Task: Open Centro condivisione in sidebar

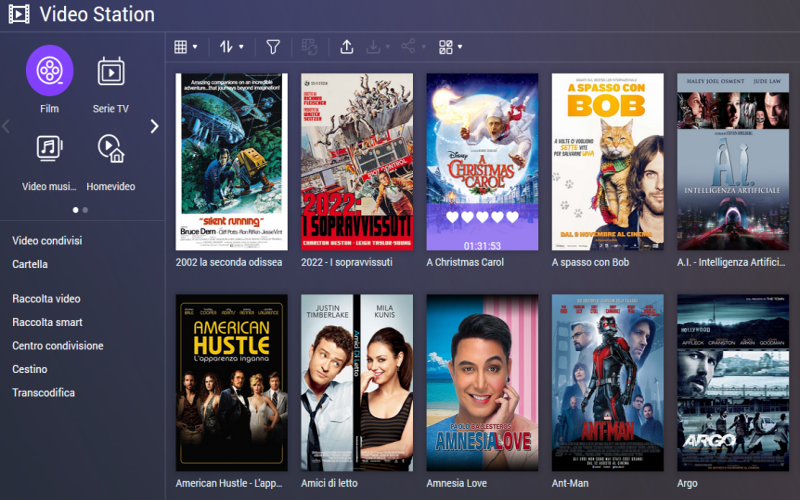Action: [58, 346]
